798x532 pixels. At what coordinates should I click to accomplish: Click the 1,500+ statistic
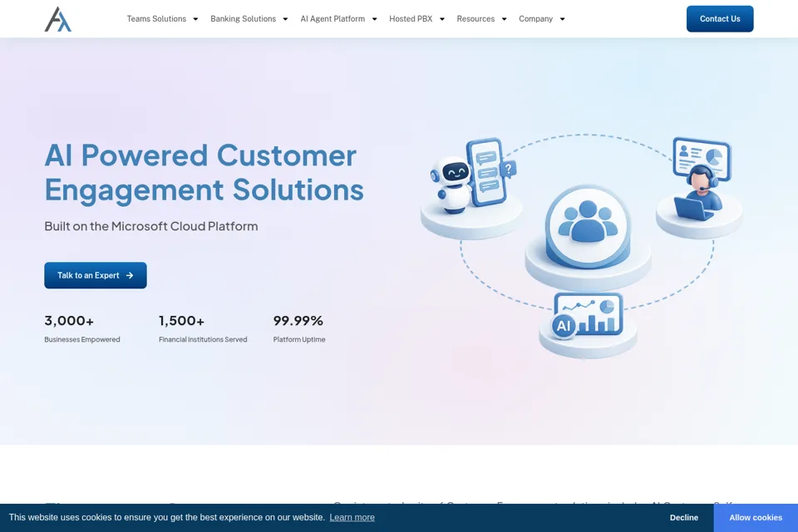coord(182,321)
